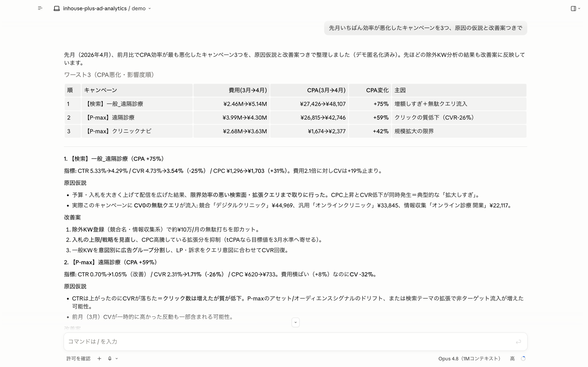Click the 入札の上限/戦略を見直し list item
588x367 pixels.
point(198,240)
